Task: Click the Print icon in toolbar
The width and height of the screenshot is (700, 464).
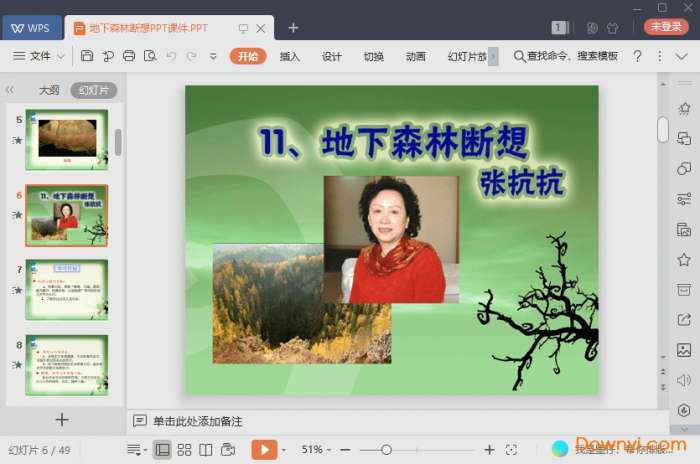Action: [129, 56]
